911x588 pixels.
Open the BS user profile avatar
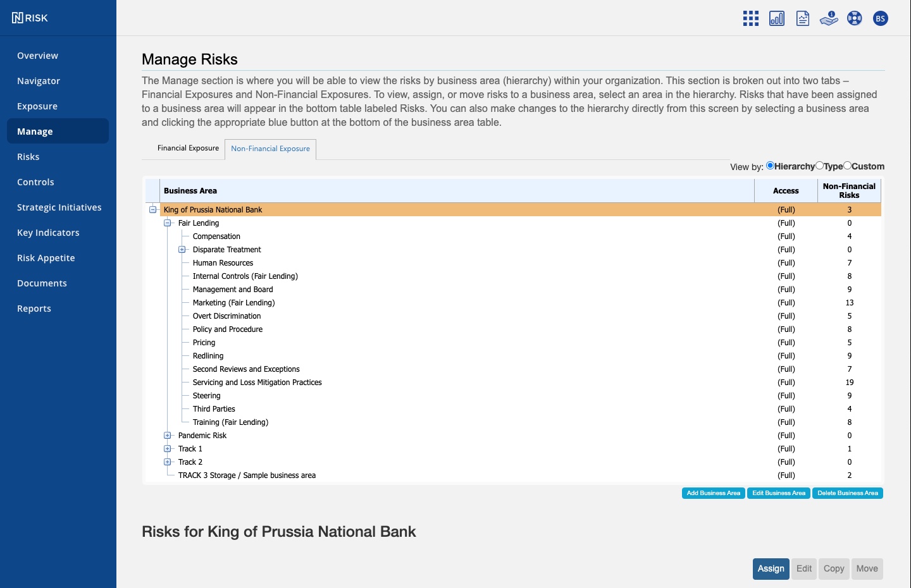click(x=880, y=18)
